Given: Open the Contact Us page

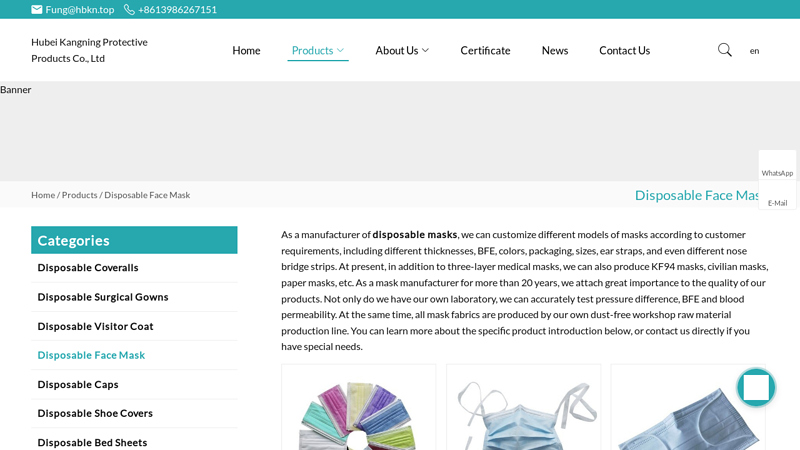Looking at the screenshot, I should click(x=624, y=50).
